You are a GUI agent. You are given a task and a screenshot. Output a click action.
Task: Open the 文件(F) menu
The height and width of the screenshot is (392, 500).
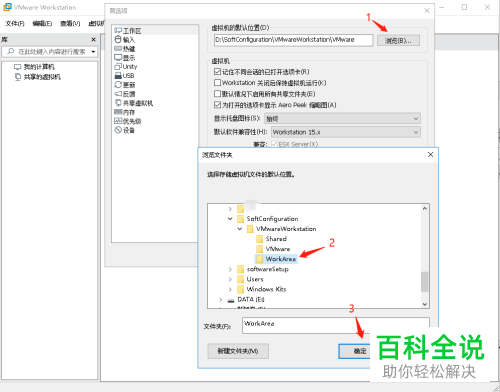click(15, 23)
